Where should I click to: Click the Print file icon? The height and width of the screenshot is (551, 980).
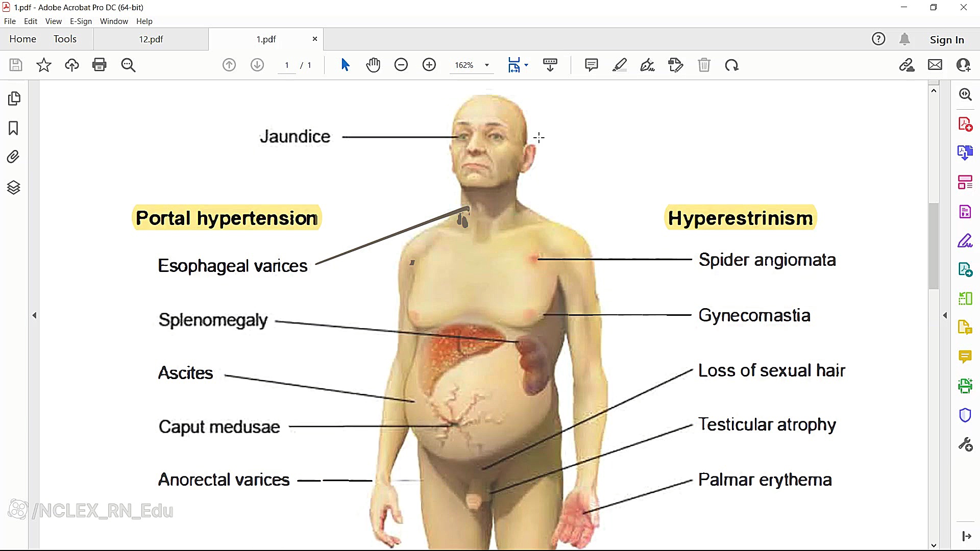100,65
